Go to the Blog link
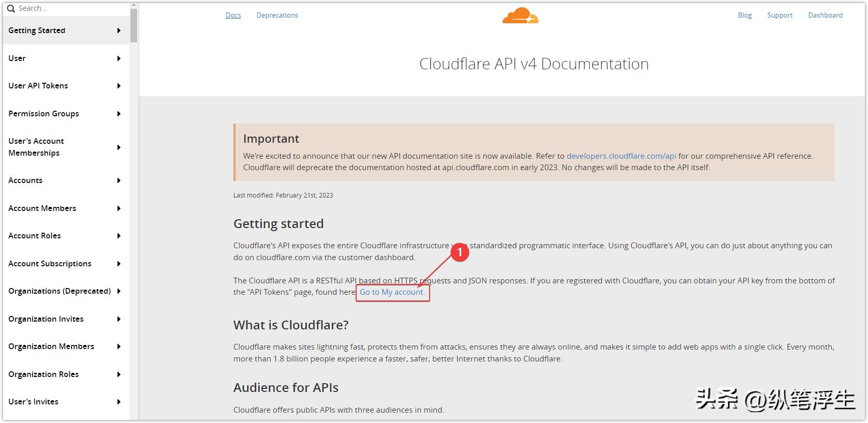The height and width of the screenshot is (423, 868). (745, 16)
